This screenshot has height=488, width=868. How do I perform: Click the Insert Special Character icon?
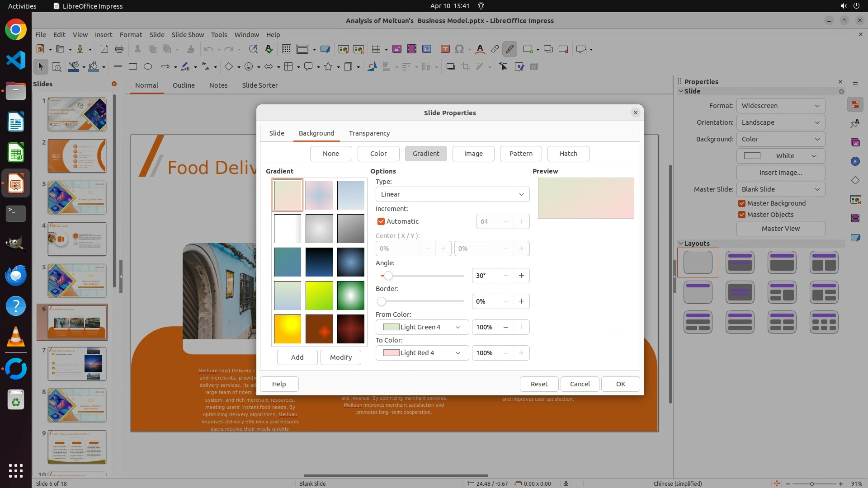point(459,49)
